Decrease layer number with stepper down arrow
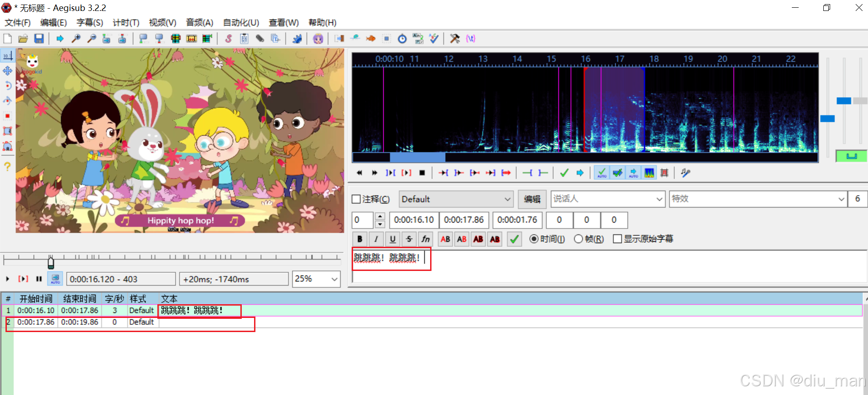This screenshot has height=395, width=868. (380, 224)
